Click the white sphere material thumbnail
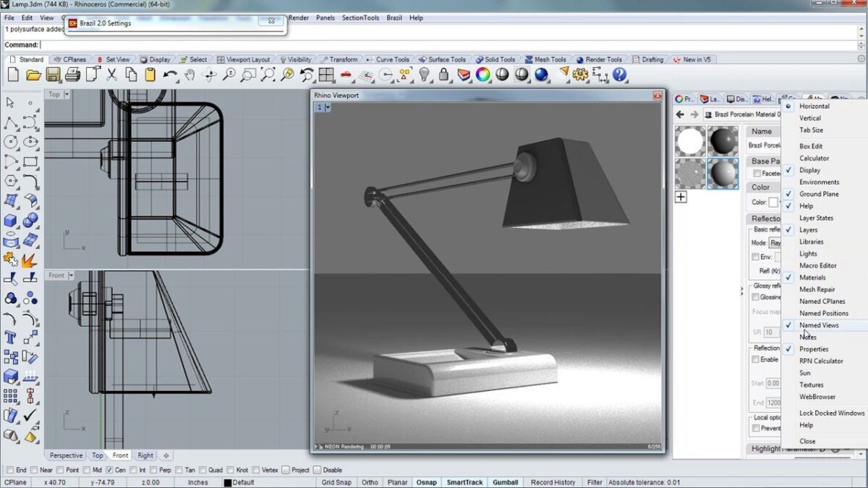 click(x=689, y=140)
